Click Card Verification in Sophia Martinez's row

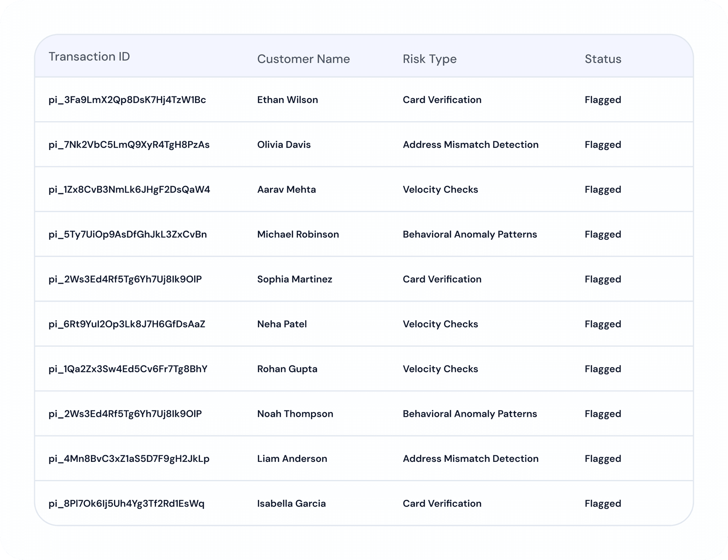[x=442, y=279]
